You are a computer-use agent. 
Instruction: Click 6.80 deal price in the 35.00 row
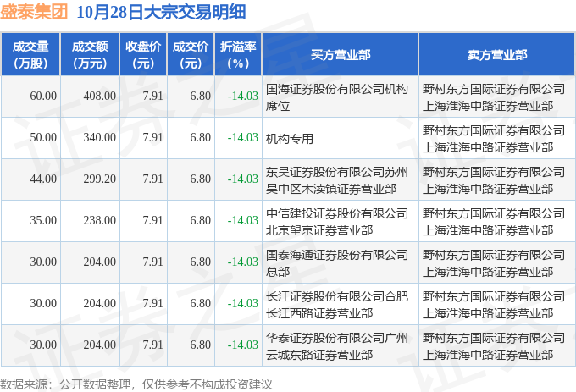200,221
